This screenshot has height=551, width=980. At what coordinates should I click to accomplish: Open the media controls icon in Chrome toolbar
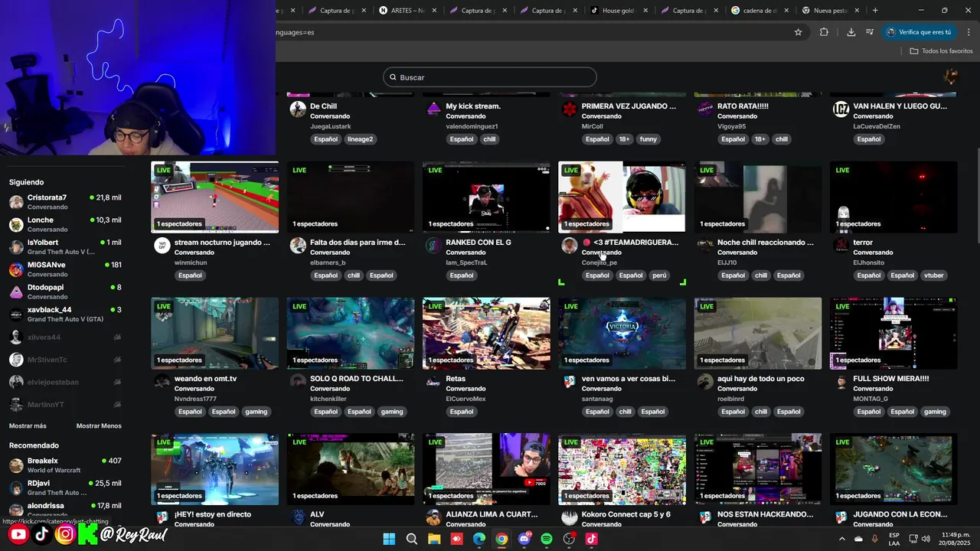tap(870, 32)
